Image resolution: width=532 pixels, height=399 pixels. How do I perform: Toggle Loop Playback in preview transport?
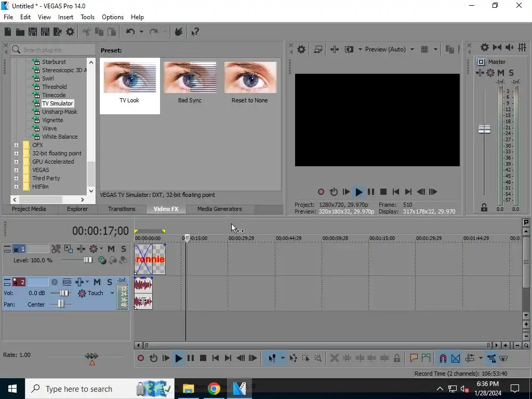tap(334, 192)
